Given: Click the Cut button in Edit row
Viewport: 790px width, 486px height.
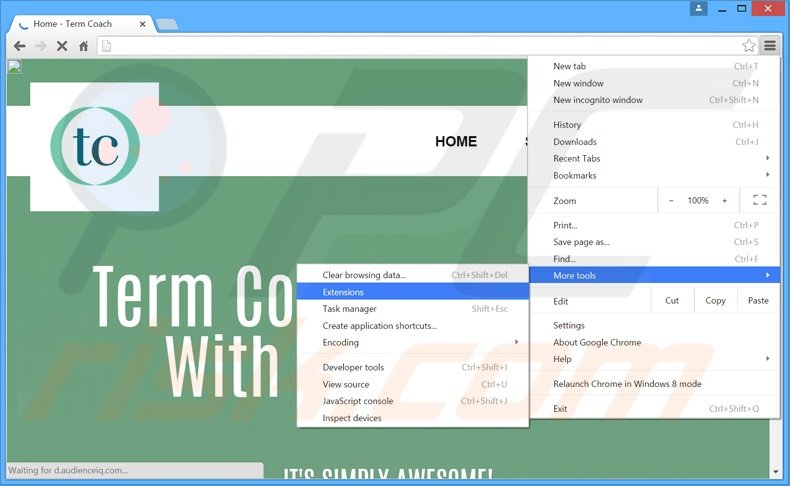Looking at the screenshot, I should 672,301.
